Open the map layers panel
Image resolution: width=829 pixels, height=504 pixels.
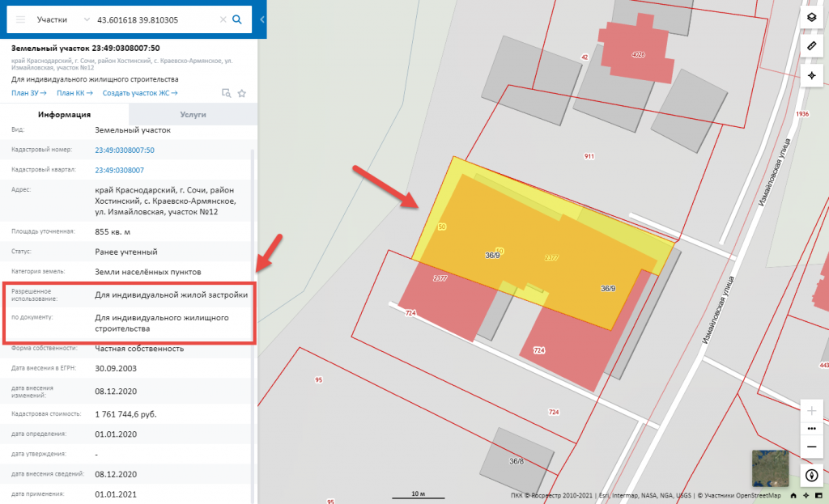click(812, 17)
